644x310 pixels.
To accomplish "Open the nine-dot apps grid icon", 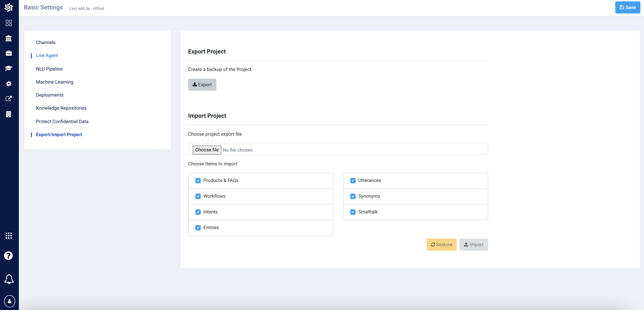I will pos(9,235).
